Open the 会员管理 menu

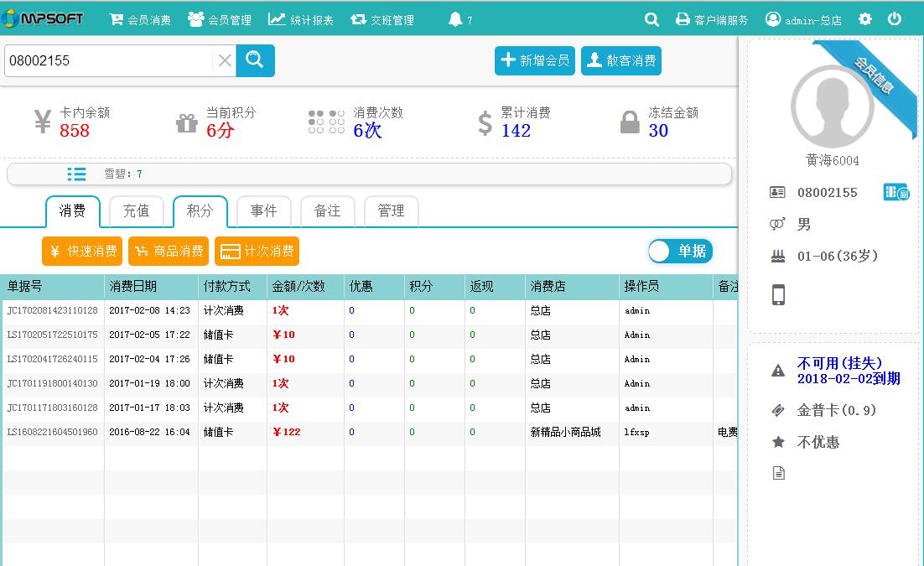tap(220, 19)
